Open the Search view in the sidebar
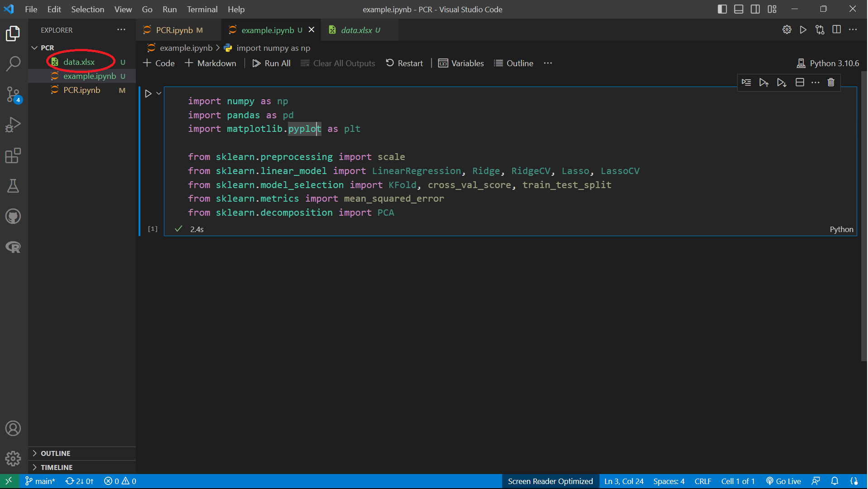This screenshot has width=868, height=489. (x=13, y=64)
